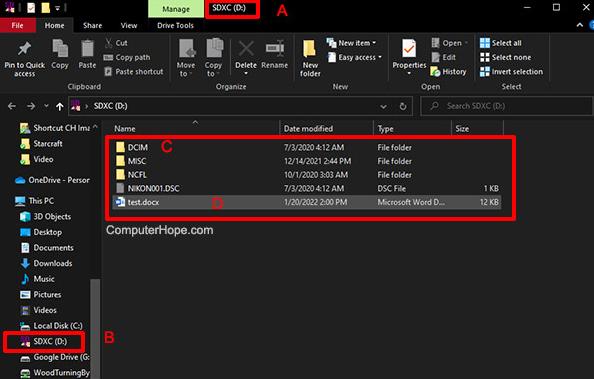Click Select all in the ribbon

click(500, 43)
